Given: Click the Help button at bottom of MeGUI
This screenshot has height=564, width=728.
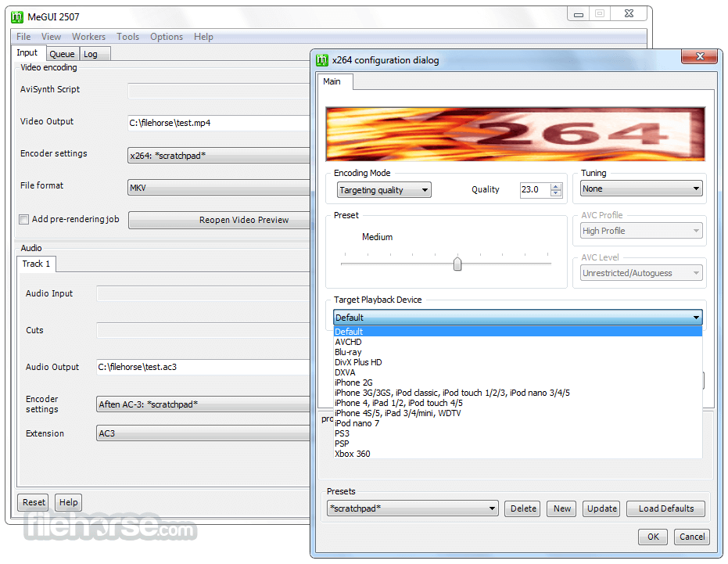Looking at the screenshot, I should click(68, 502).
